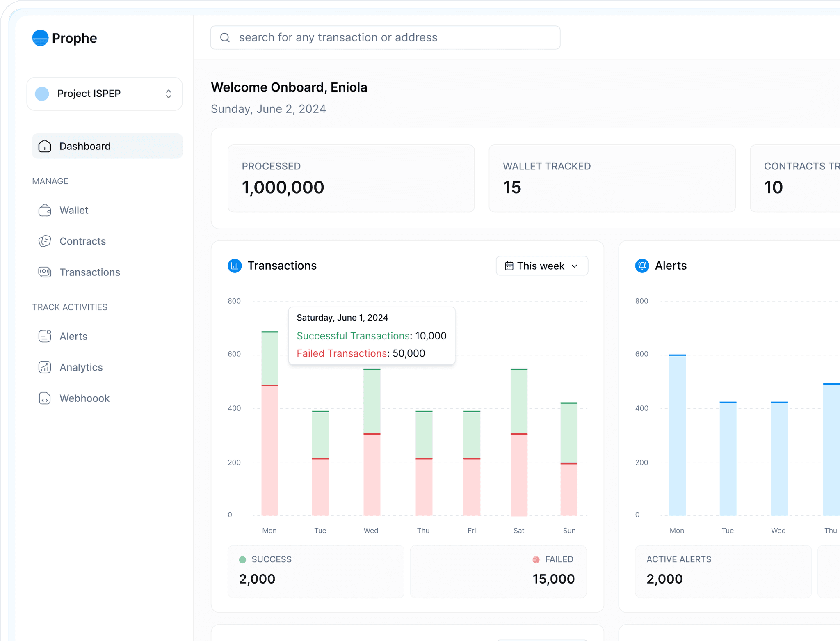
Task: Click the Alerts panel title
Action: click(x=671, y=266)
